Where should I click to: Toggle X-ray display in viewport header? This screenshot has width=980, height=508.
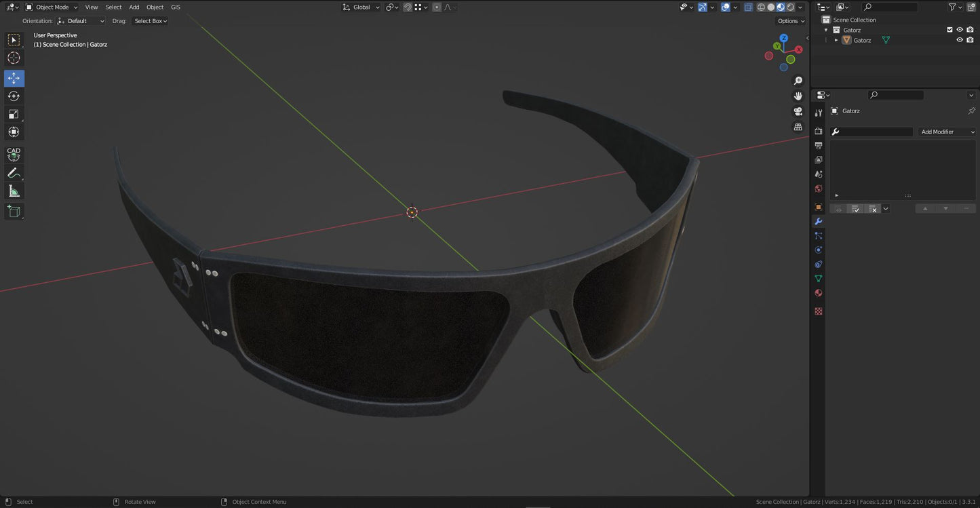[x=748, y=7]
